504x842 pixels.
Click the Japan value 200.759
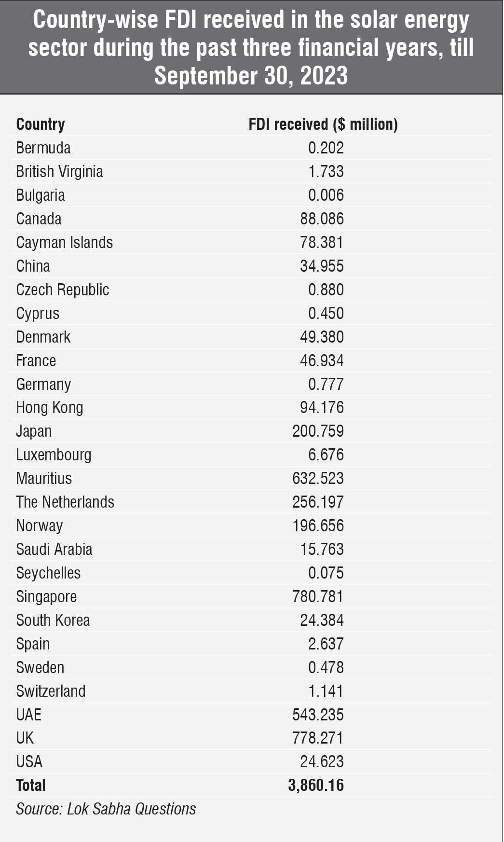coord(318,431)
